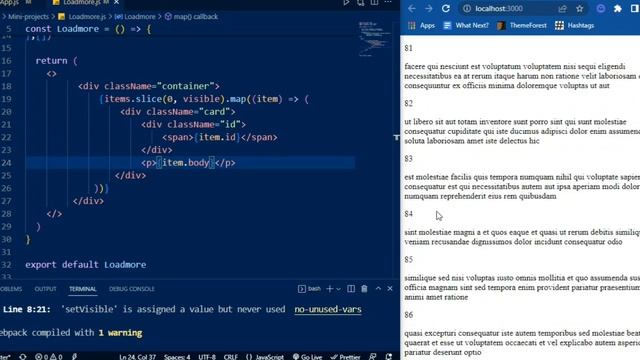Run the code with the play icon

pyautogui.click(x=346, y=2)
